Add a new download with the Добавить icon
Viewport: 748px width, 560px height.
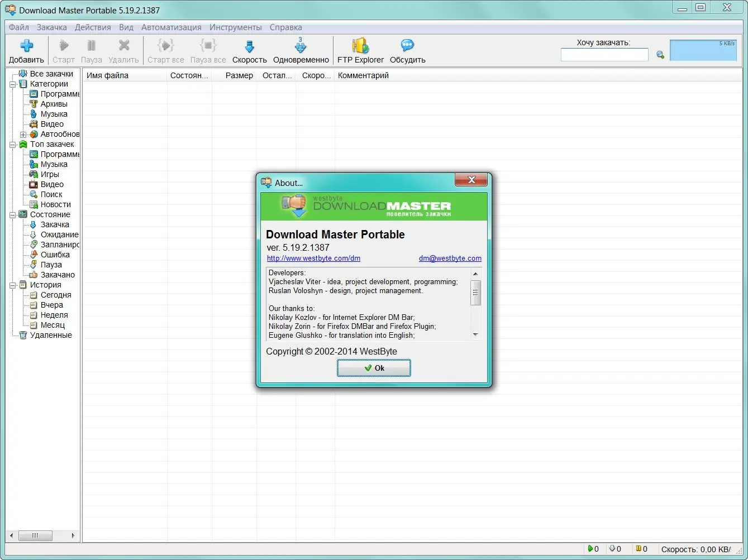[x=26, y=50]
